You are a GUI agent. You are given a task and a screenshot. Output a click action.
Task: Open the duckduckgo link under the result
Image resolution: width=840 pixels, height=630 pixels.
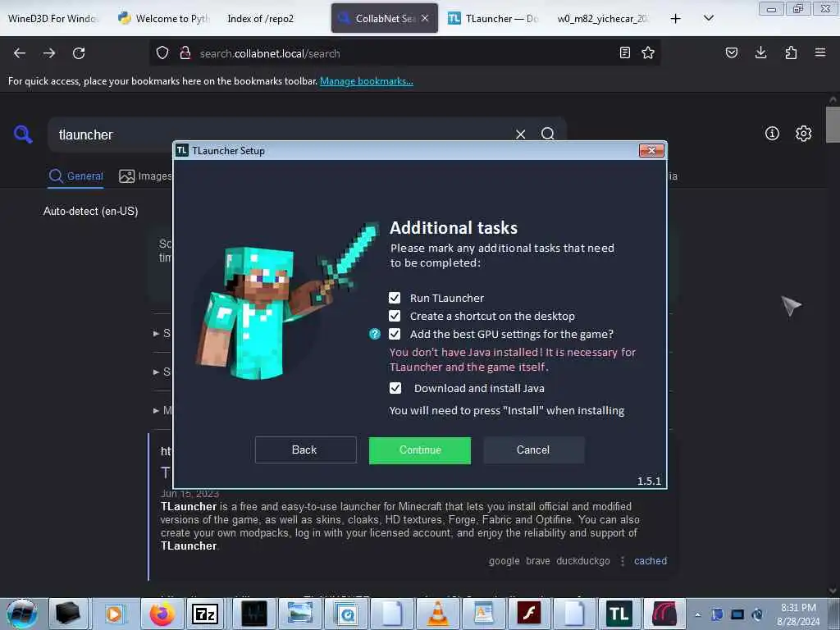click(x=583, y=561)
